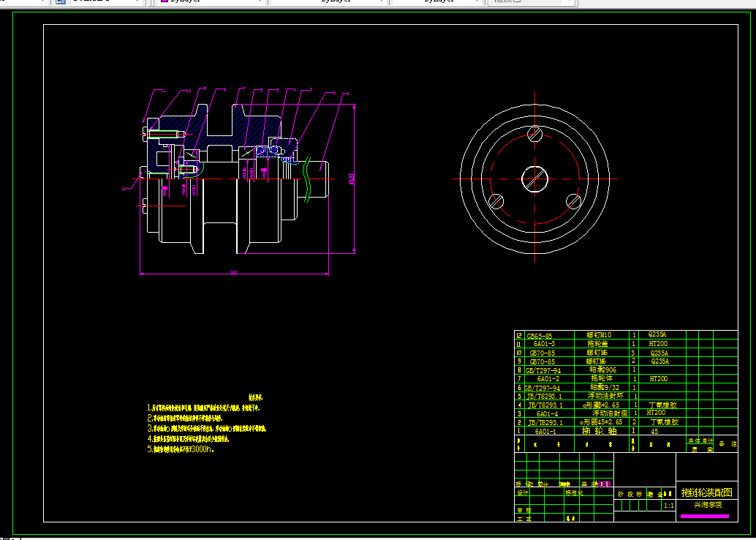
Task: Click GB/T297-94 in row 8
Action: click(x=543, y=371)
